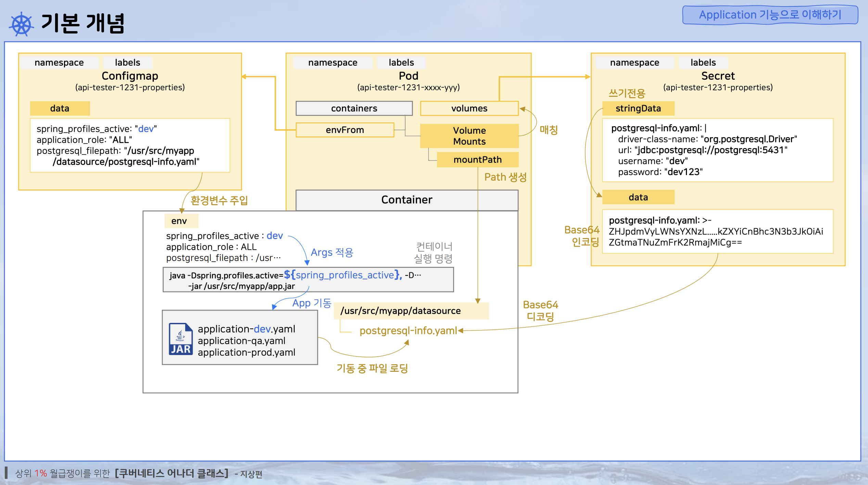Click the Container header bar
The width and height of the screenshot is (868, 485).
(x=407, y=200)
